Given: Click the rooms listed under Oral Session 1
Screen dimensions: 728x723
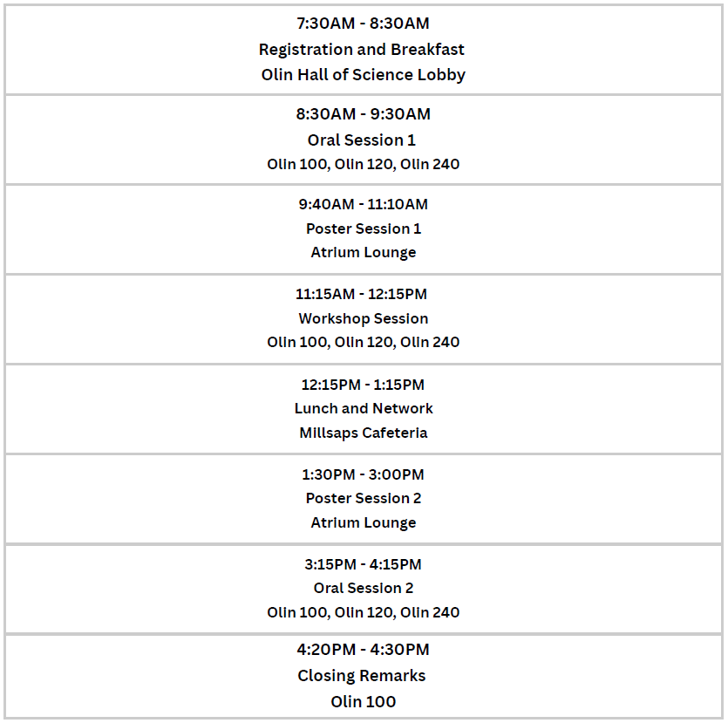Looking at the screenshot, I should pyautogui.click(x=363, y=164).
